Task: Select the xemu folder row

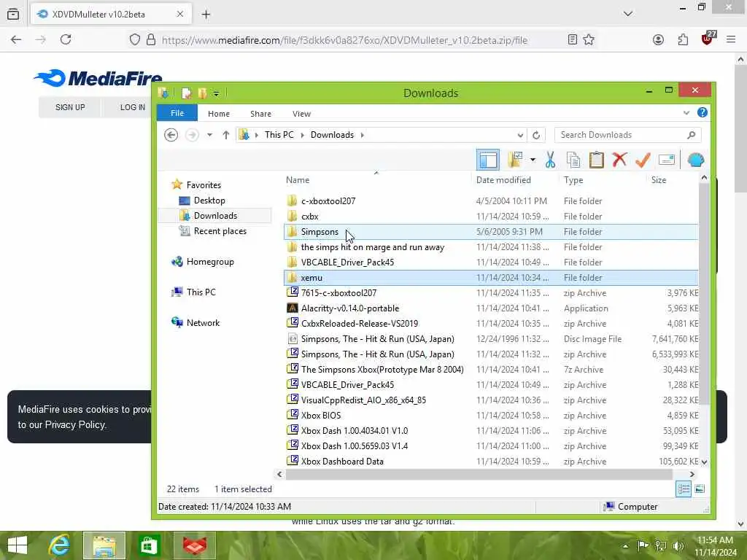Action: pos(491,278)
